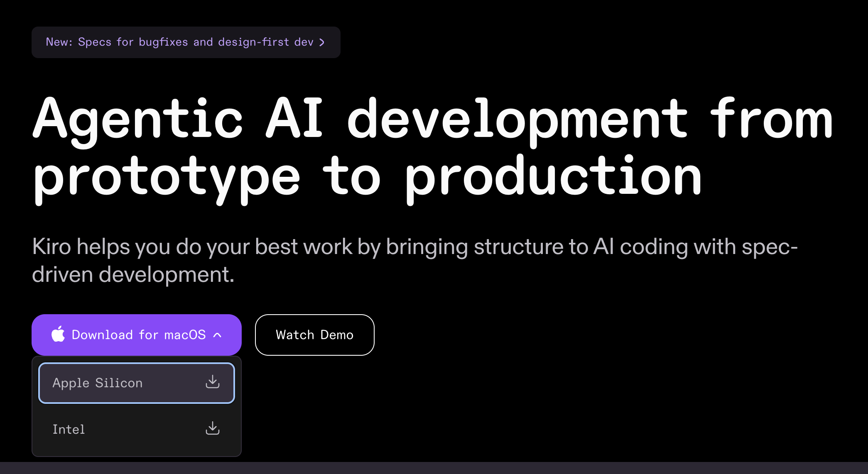Click the download icon beside Intel
Viewport: 868px width, 474px height.
click(x=212, y=428)
